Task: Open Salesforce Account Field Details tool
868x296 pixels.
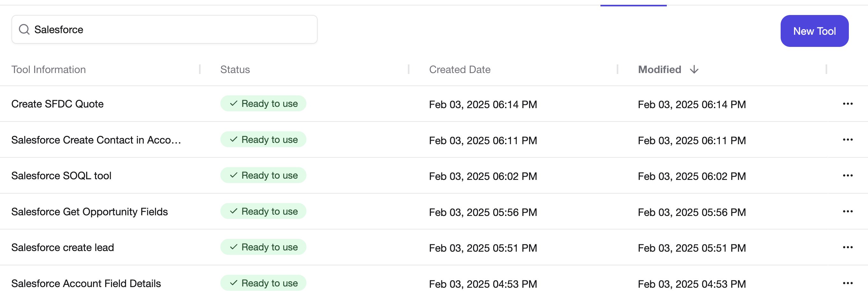Action: coord(86,284)
